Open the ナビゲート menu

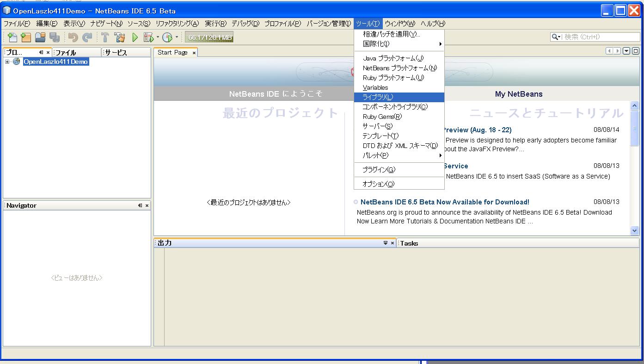coord(107,24)
